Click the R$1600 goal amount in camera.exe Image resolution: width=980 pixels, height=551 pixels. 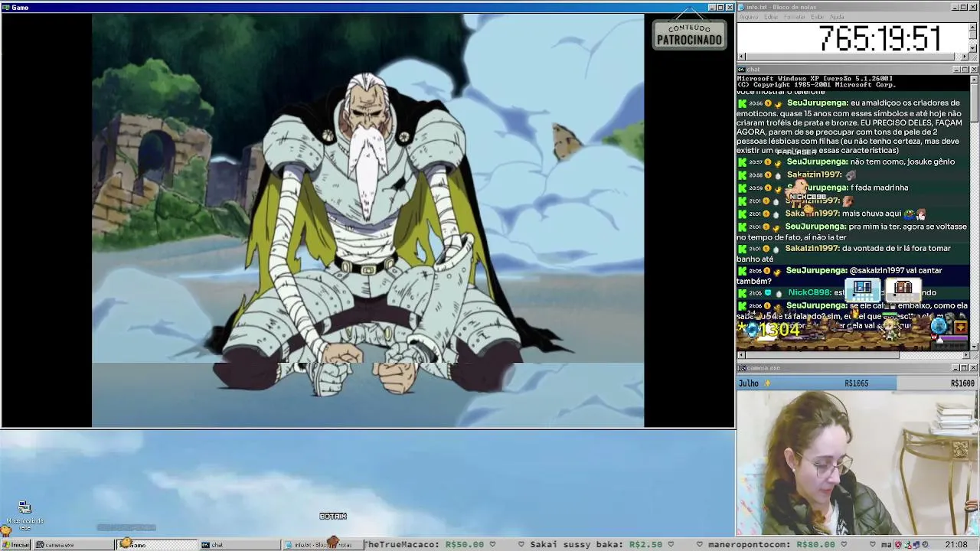(x=962, y=383)
